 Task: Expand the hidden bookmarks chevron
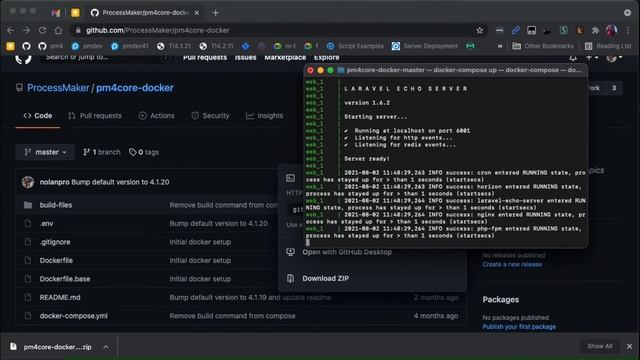click(500, 46)
